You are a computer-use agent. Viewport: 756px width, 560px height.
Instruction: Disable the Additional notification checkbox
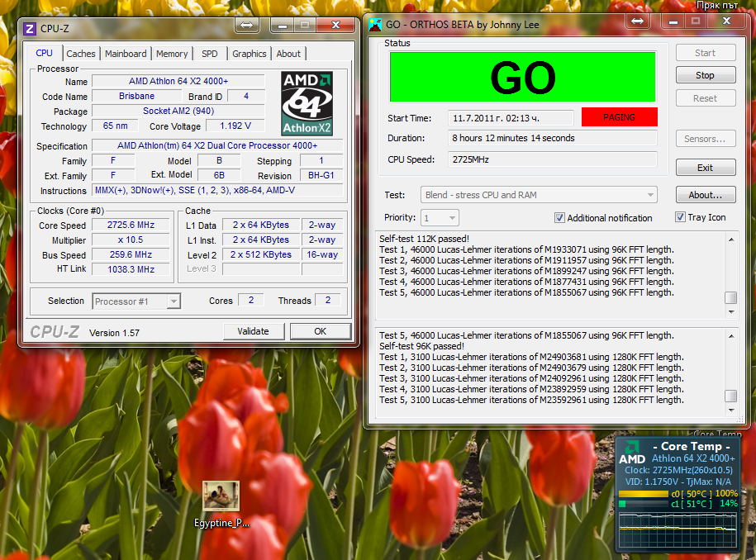[x=559, y=218]
